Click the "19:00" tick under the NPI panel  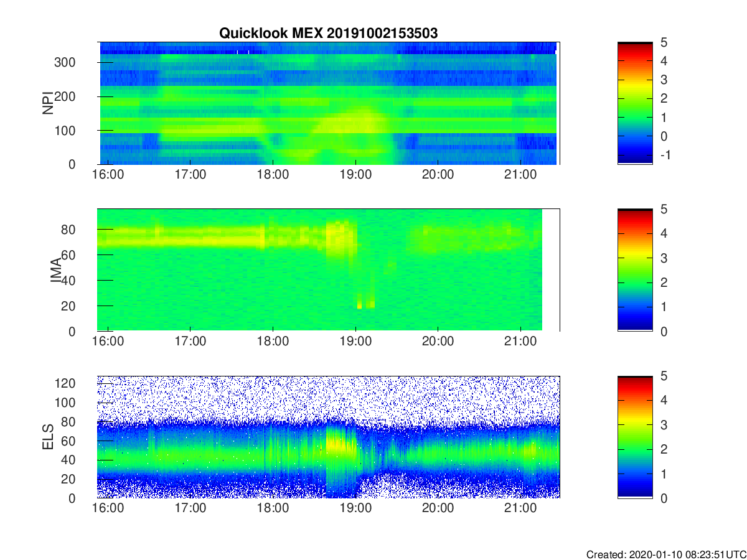click(355, 175)
